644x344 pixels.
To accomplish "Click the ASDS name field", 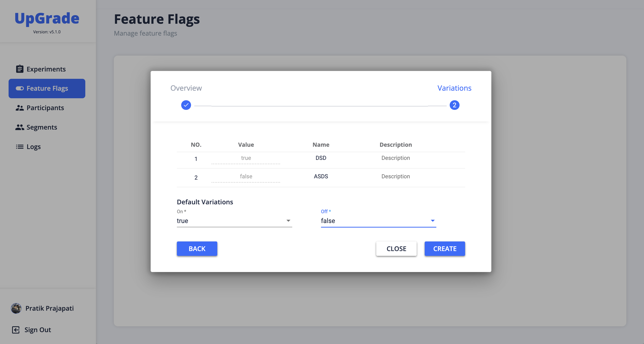I will pos(321,177).
